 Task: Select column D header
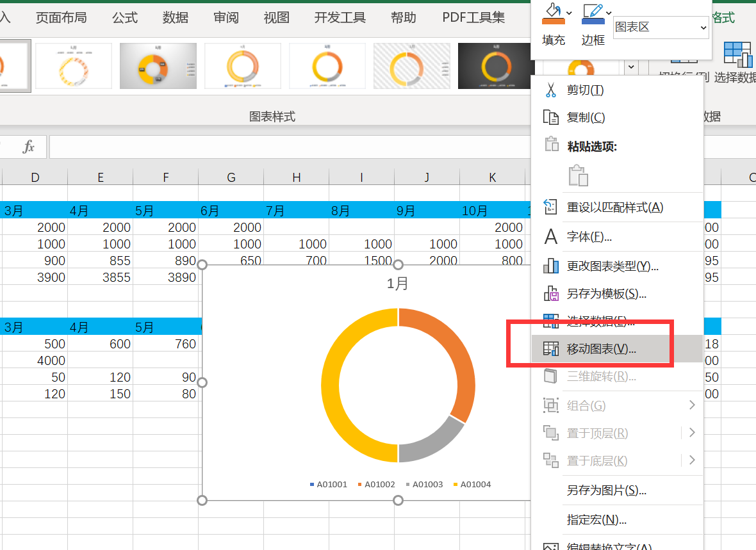pyautogui.click(x=35, y=177)
